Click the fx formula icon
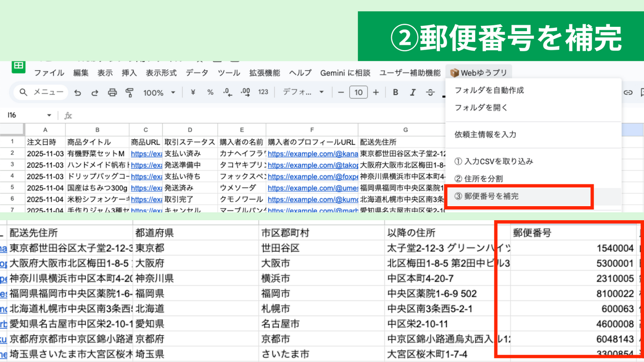This screenshot has height=362, width=644. [68, 115]
